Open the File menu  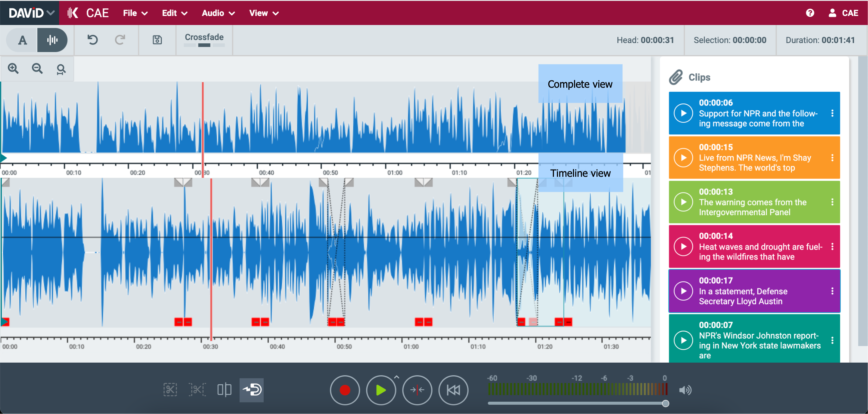[x=134, y=13]
